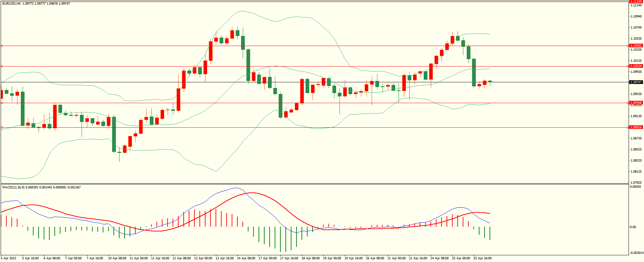
Task: Click the 17 Apr 00:00 time label
Action: (268, 258)
